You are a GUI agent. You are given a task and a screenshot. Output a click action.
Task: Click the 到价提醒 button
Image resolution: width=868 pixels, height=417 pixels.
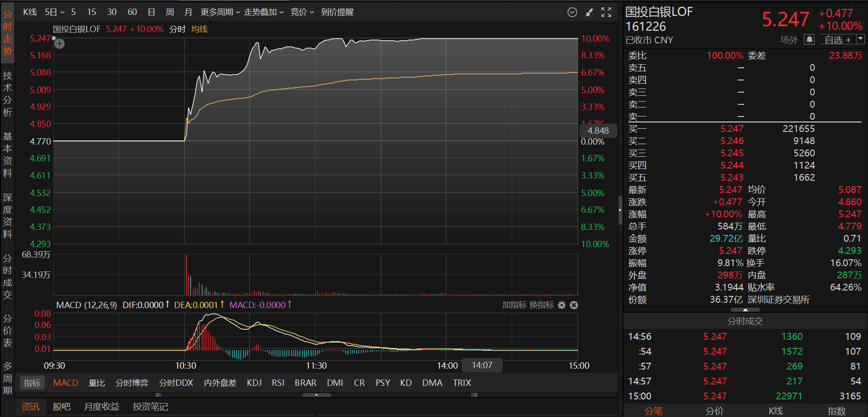[x=337, y=12]
